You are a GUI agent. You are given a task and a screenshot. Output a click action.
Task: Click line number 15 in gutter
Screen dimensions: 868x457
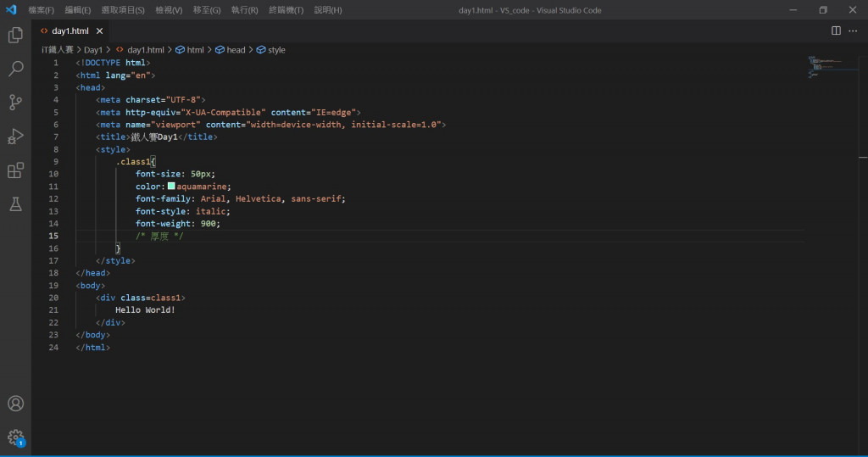53,236
